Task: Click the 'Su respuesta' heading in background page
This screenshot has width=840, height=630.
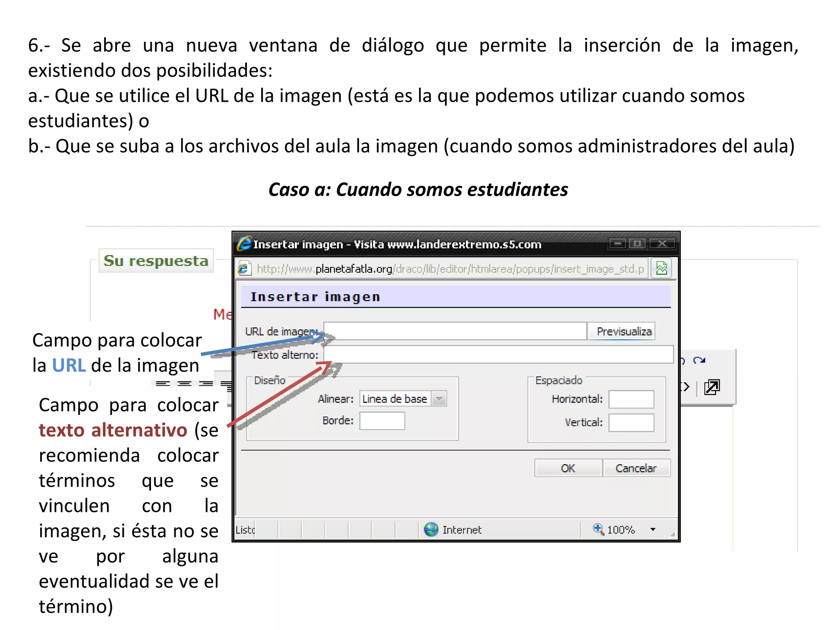Action: point(156,261)
